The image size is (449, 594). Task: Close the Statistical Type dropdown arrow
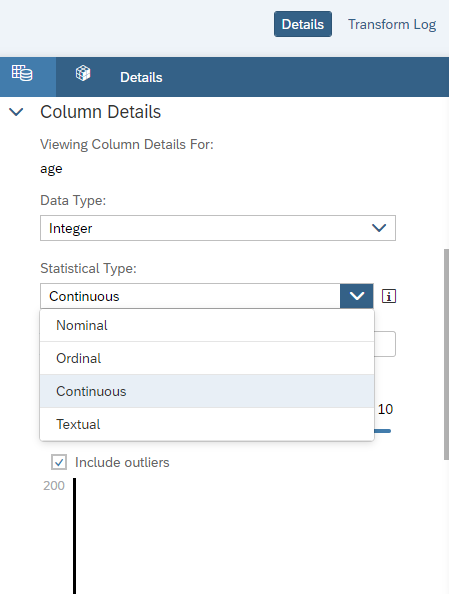[357, 296]
